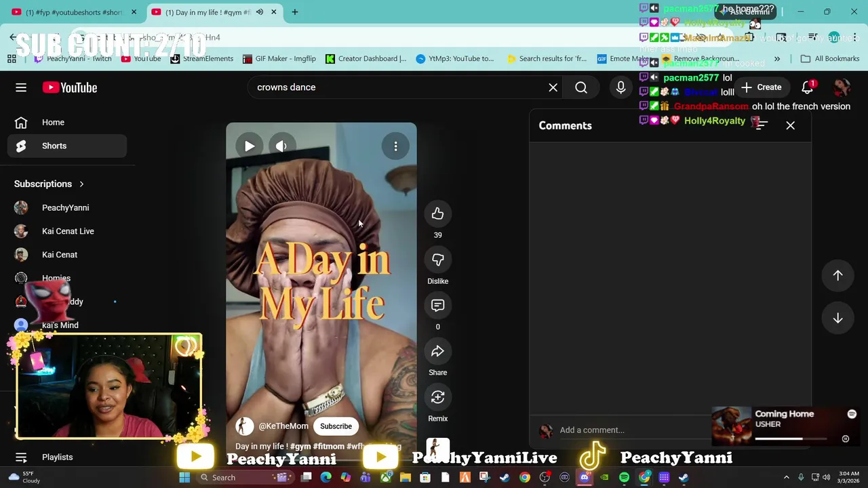Image resolution: width=868 pixels, height=488 pixels.
Task: Dislike the Short with thumbs down
Action: 437,260
